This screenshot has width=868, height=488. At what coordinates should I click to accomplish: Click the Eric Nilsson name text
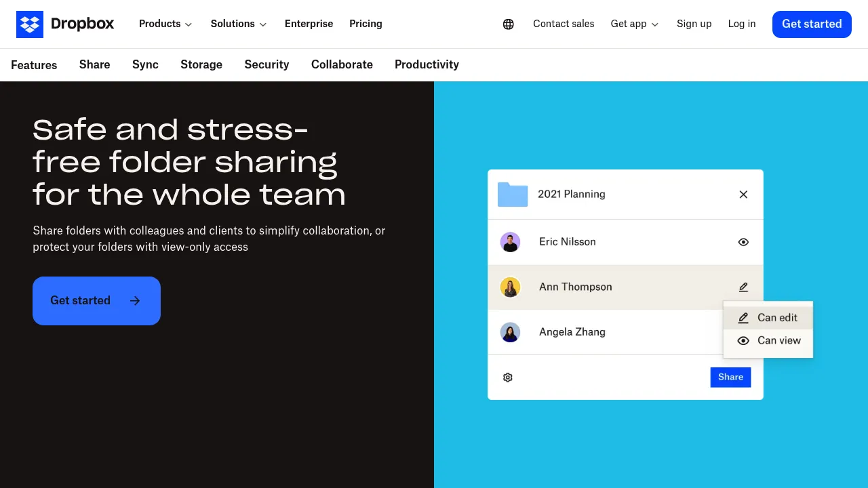pyautogui.click(x=568, y=242)
